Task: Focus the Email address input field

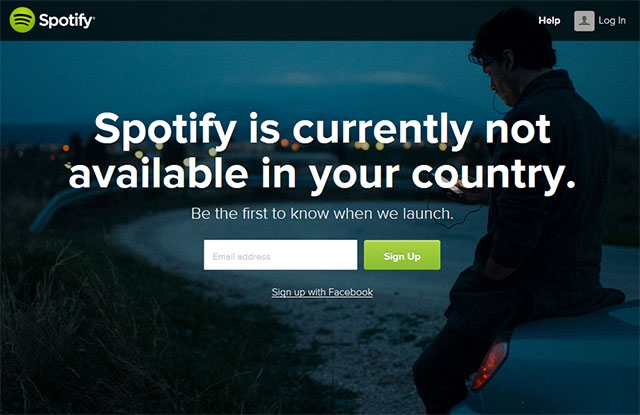Action: click(280, 255)
